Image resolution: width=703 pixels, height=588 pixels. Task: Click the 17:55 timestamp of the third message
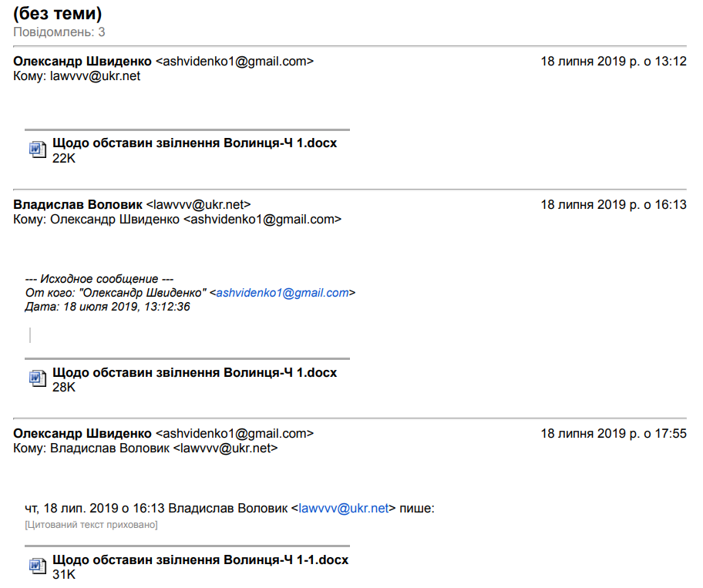pos(614,434)
